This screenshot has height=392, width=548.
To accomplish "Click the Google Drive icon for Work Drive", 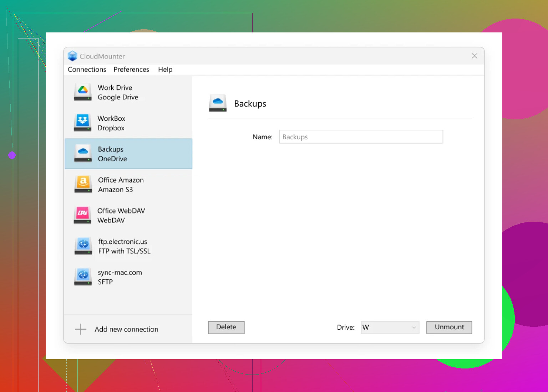I will pos(83,92).
